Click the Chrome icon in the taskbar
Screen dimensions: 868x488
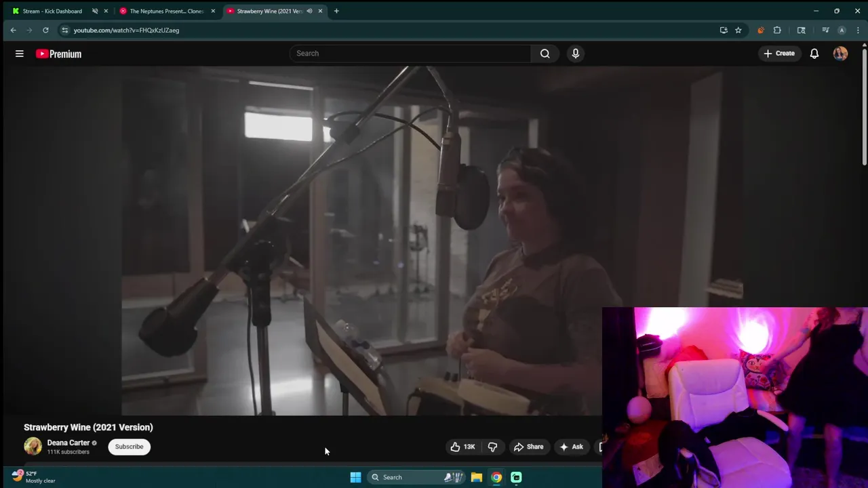[x=496, y=477]
